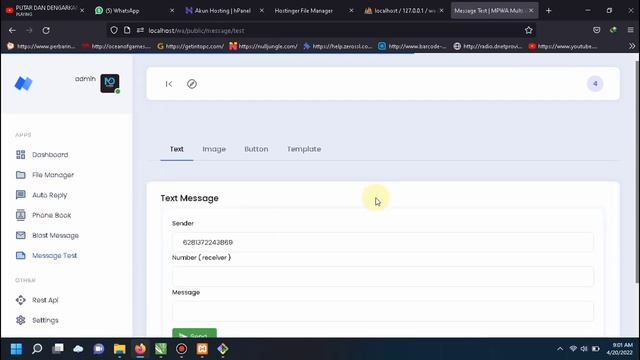Image resolution: width=640 pixels, height=360 pixels.
Task: Click the XAMPP taskbar icon
Action: [202, 349]
